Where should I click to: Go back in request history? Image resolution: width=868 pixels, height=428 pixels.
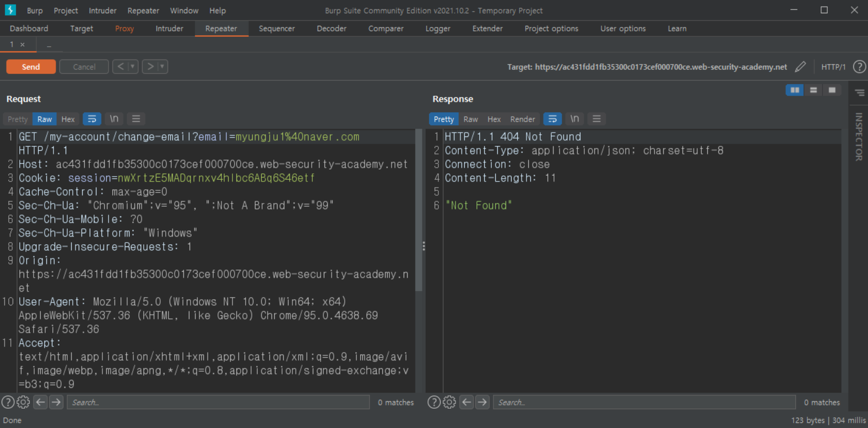point(121,67)
